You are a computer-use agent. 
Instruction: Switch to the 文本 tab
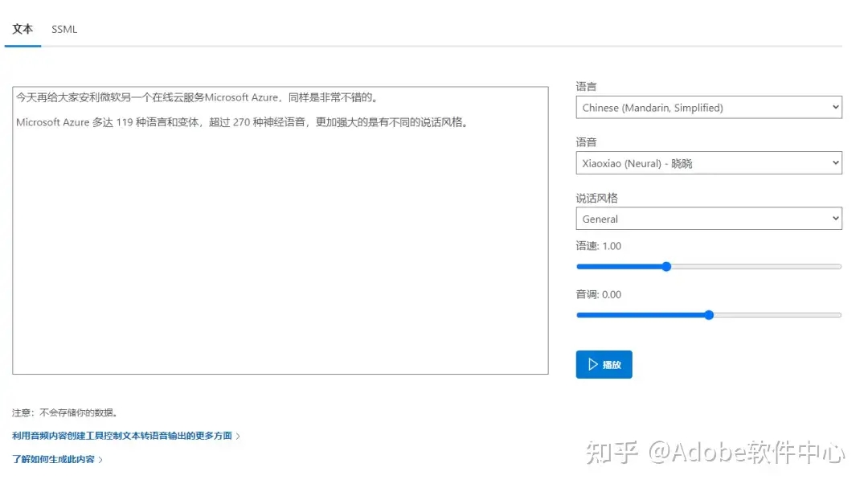[23, 29]
